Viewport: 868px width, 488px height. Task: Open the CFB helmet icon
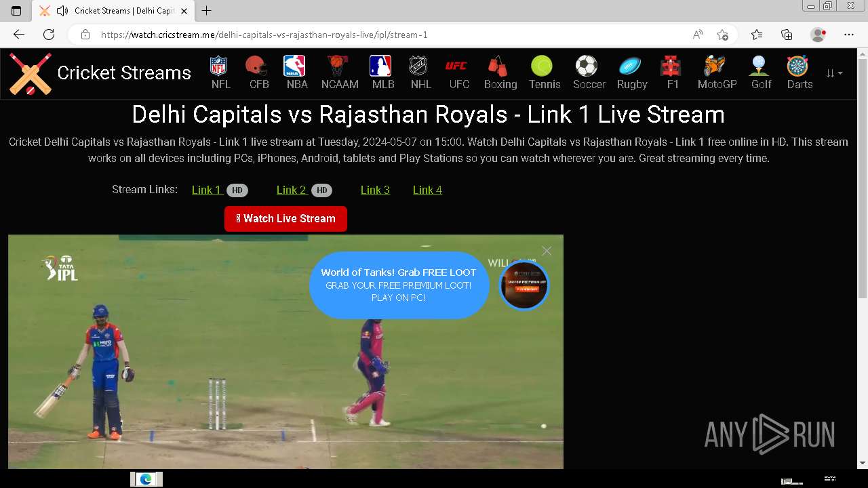[256, 66]
